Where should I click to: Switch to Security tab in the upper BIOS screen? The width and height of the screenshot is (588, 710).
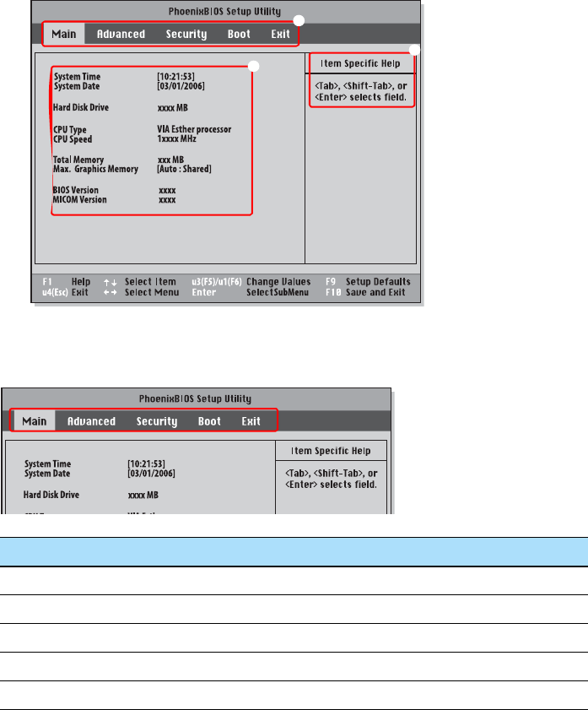click(x=186, y=35)
